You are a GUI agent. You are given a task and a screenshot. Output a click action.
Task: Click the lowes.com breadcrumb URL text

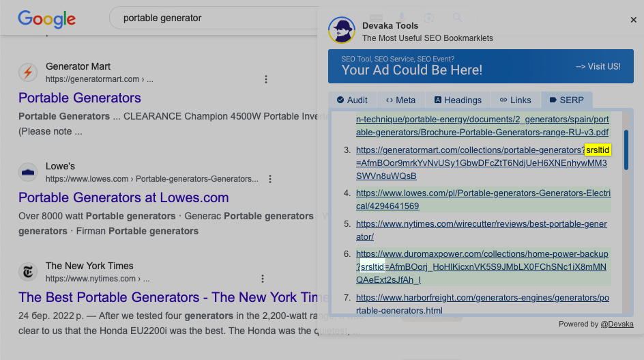click(x=152, y=179)
